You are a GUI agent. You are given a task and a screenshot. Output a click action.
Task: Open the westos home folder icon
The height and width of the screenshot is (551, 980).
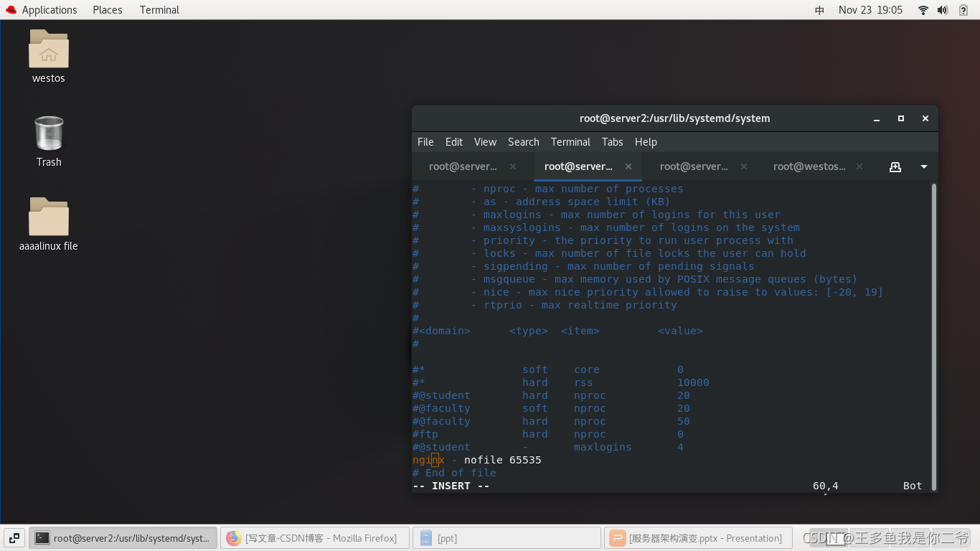[49, 49]
